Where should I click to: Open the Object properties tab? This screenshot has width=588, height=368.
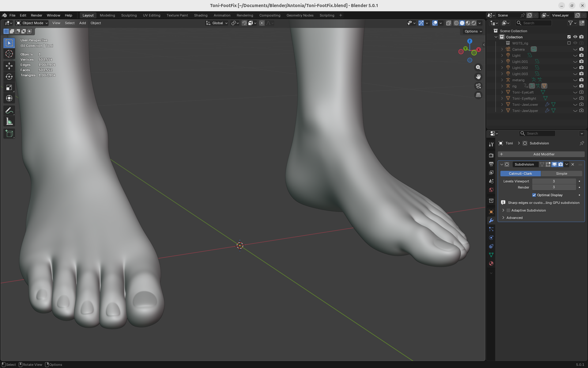pos(491,212)
